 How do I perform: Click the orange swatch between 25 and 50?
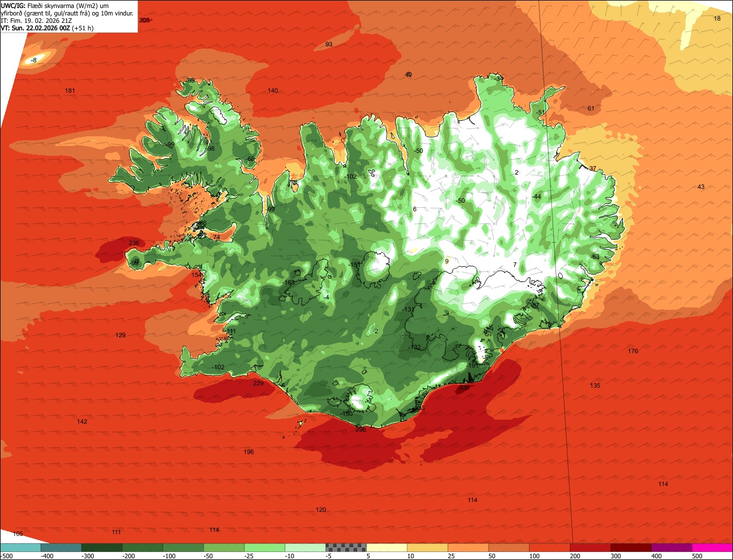pyautogui.click(x=467, y=547)
